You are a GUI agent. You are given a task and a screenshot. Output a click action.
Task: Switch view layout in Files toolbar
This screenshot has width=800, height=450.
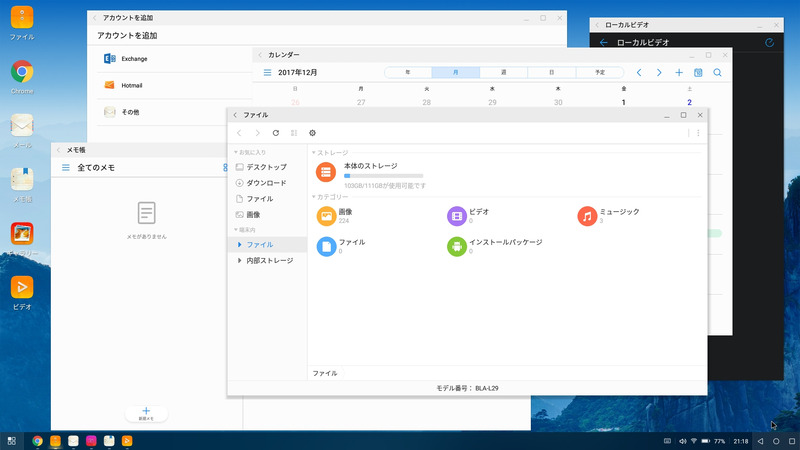(294, 133)
